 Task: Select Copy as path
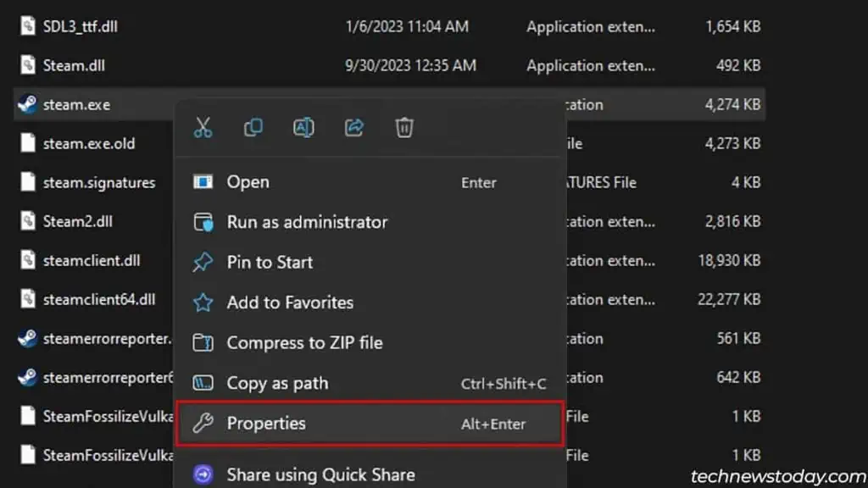278,383
